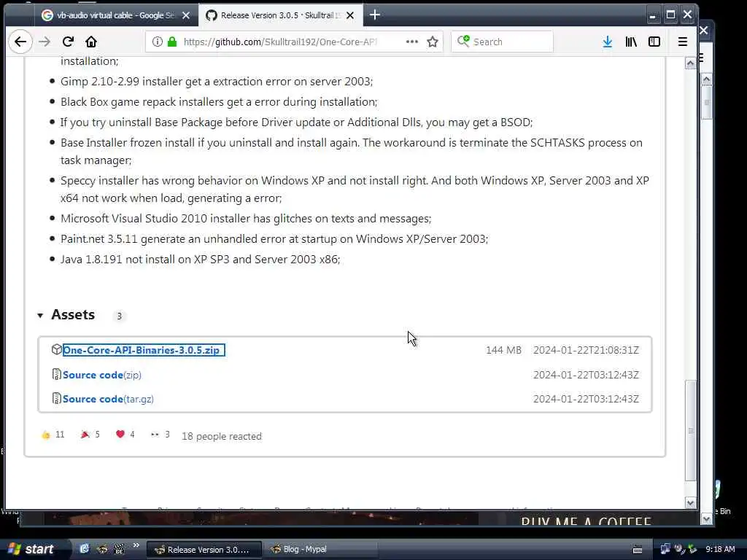Image resolution: width=747 pixels, height=560 pixels.
Task: Click the green padlock security icon
Action: pyautogui.click(x=172, y=42)
